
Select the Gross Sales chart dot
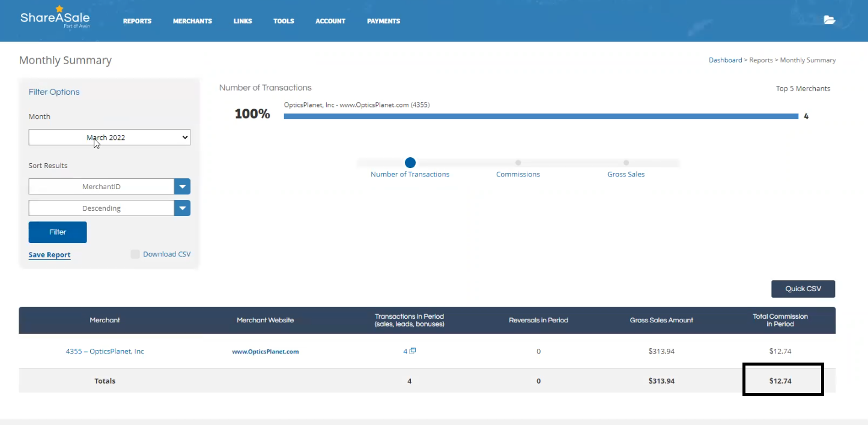pyautogui.click(x=626, y=163)
